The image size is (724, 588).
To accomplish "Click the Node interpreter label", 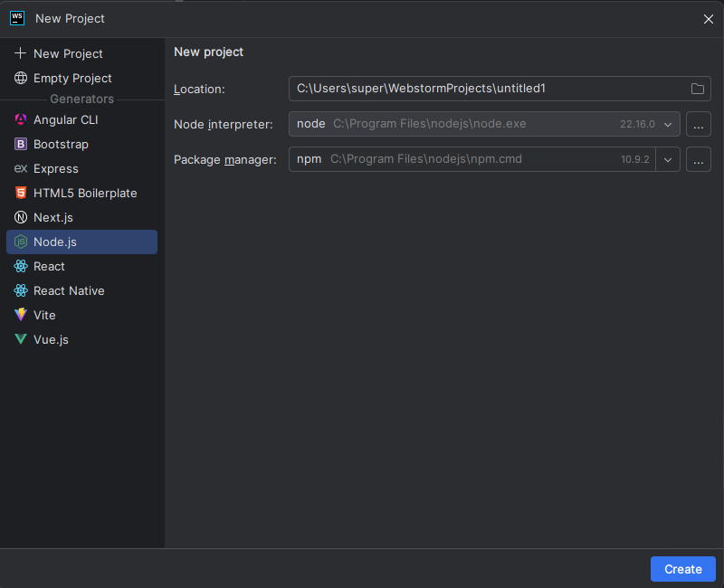I will 224,125.
